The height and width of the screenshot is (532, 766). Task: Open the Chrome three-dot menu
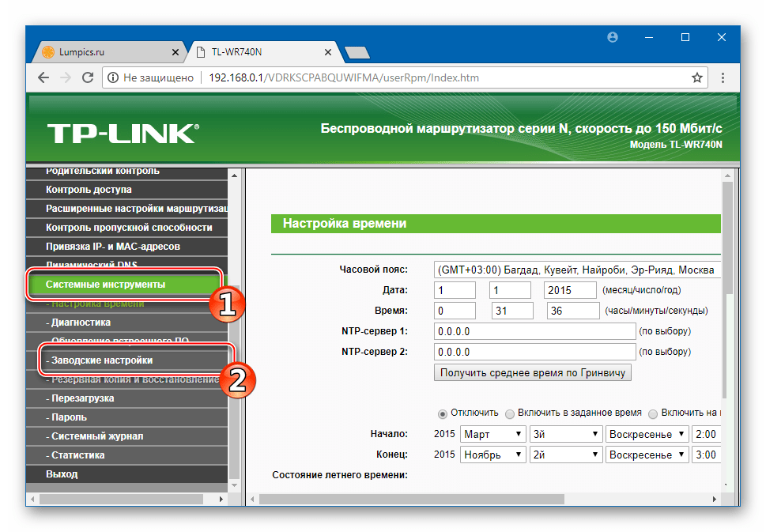(723, 77)
